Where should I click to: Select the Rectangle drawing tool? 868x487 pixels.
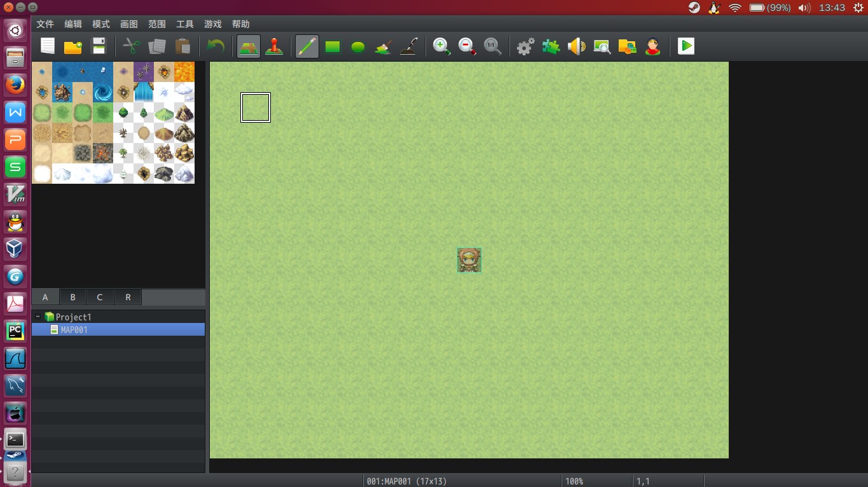[333, 46]
